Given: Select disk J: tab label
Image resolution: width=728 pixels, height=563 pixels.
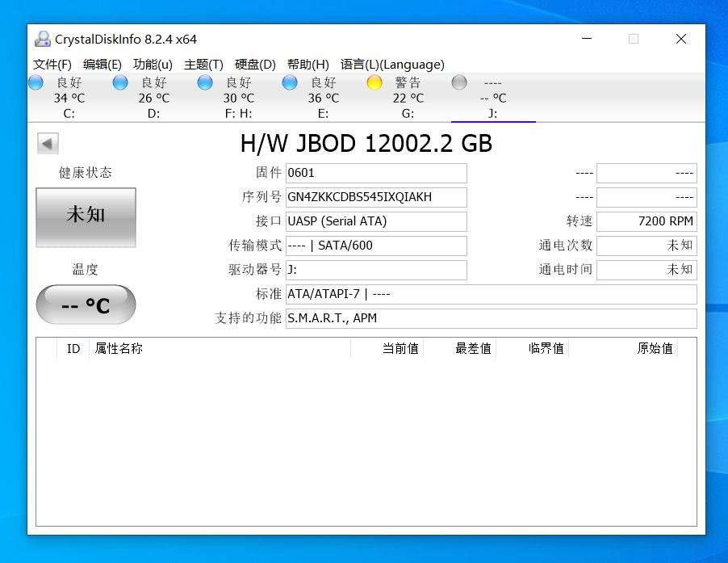Looking at the screenshot, I should (493, 113).
